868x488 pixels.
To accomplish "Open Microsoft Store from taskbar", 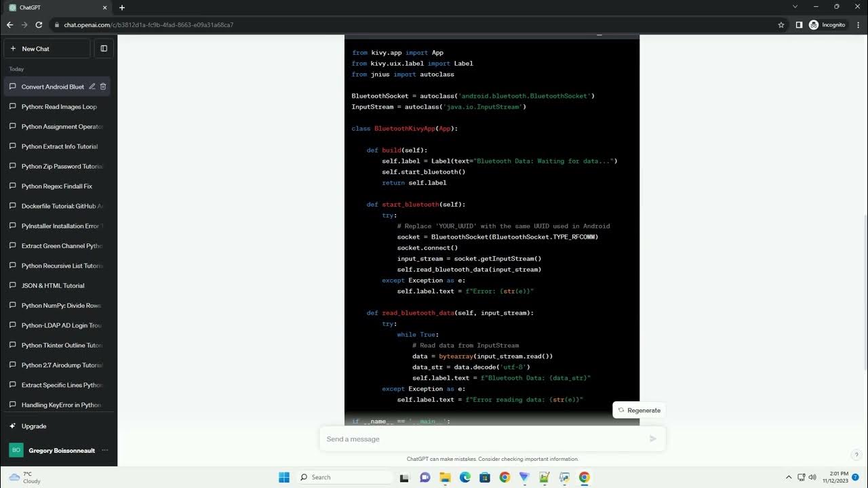I will pyautogui.click(x=485, y=477).
